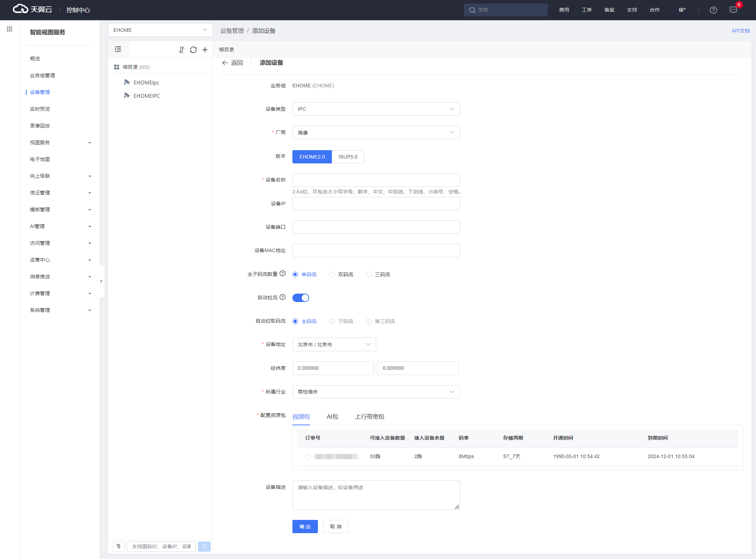Select the resource package order radio
The height and width of the screenshot is (559, 756).
[x=308, y=457]
